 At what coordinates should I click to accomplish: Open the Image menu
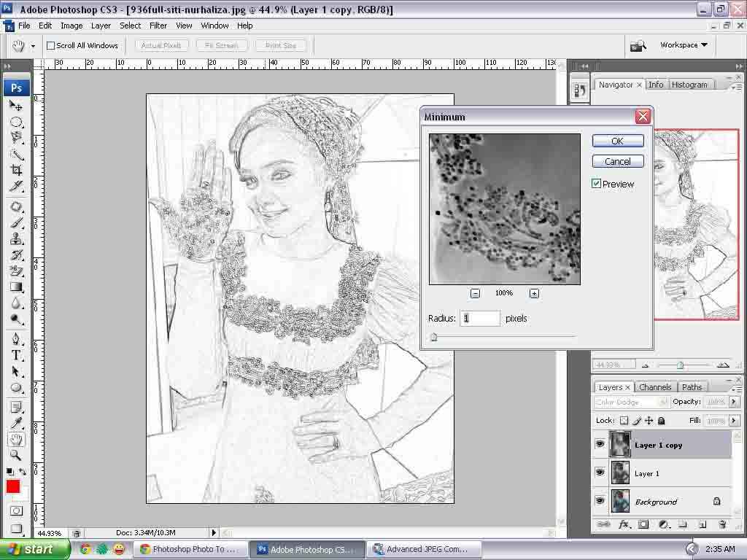pos(71,26)
